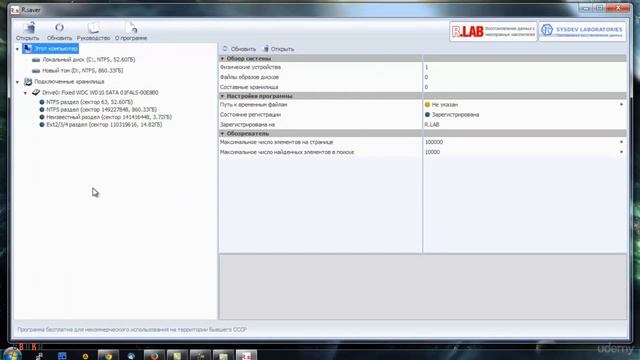
Task: Click Обновить button in the right panel toolbar
Action: (x=239, y=49)
